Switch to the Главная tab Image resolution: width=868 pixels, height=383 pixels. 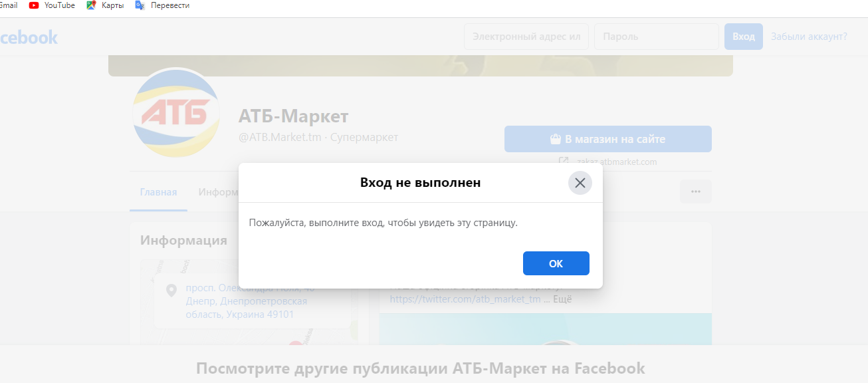pyautogui.click(x=158, y=192)
